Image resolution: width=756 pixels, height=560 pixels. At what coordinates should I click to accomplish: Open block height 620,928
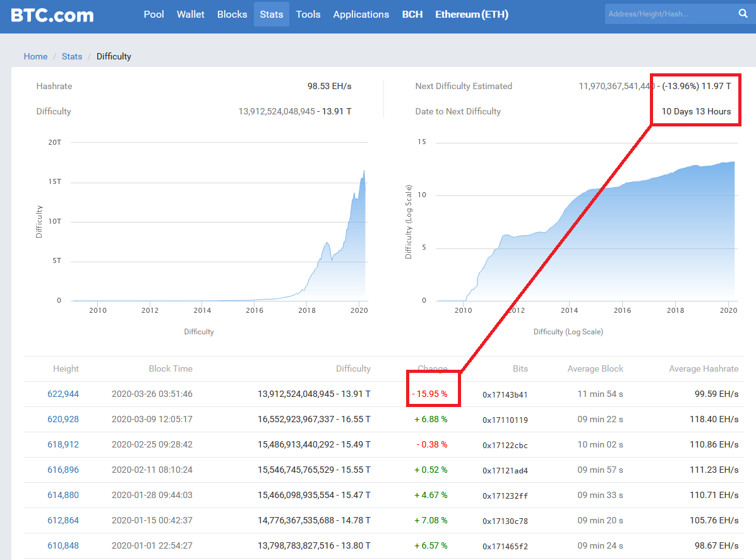coord(63,419)
